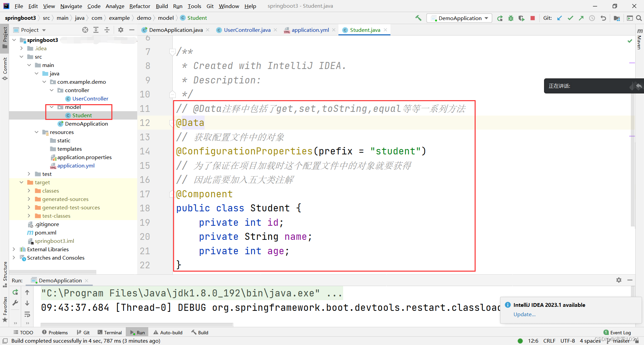
Task: Hide the Project panel with minus icon
Action: pyautogui.click(x=132, y=30)
